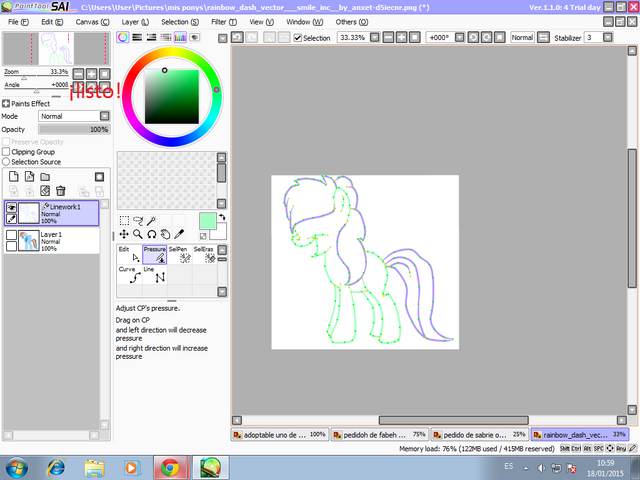640x480 pixels.
Task: Delete the selected layer with trash icon
Action: pos(60,191)
